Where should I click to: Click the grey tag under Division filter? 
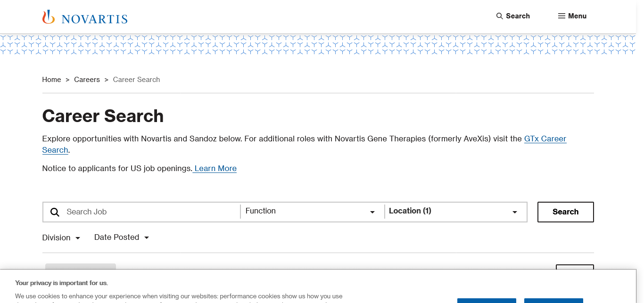81,267
